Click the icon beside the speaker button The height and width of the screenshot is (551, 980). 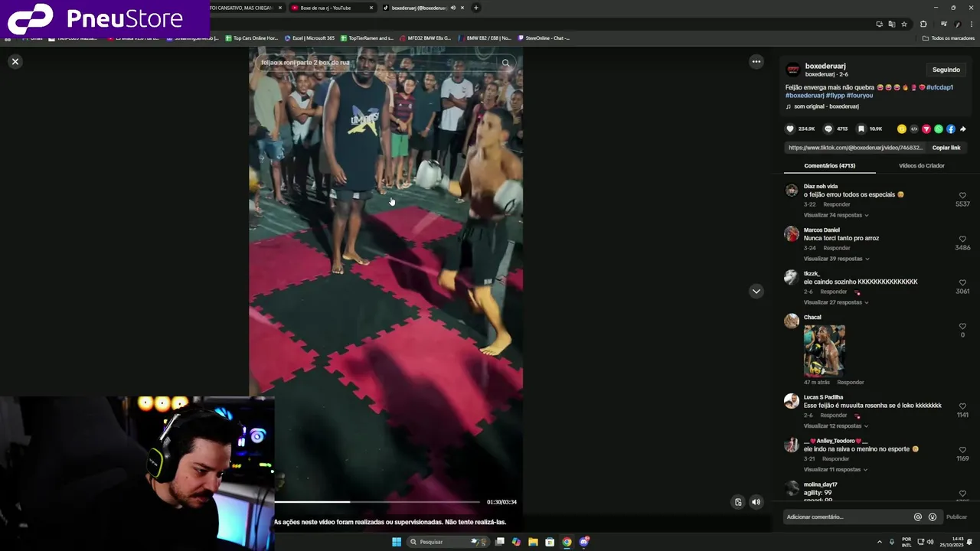737,502
